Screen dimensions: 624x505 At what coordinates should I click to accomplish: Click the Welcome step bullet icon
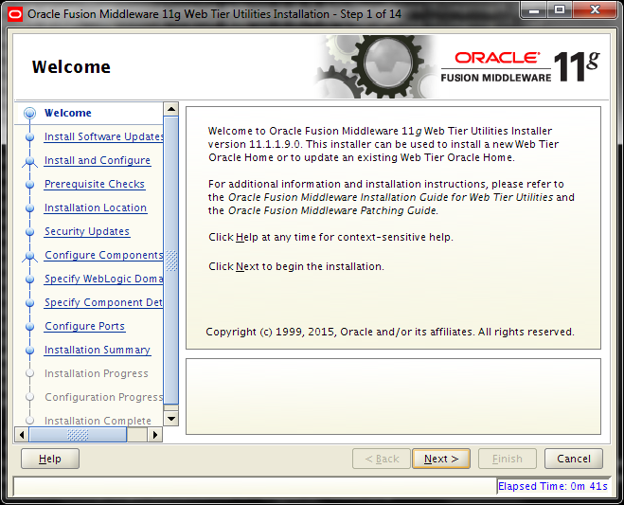click(30, 113)
